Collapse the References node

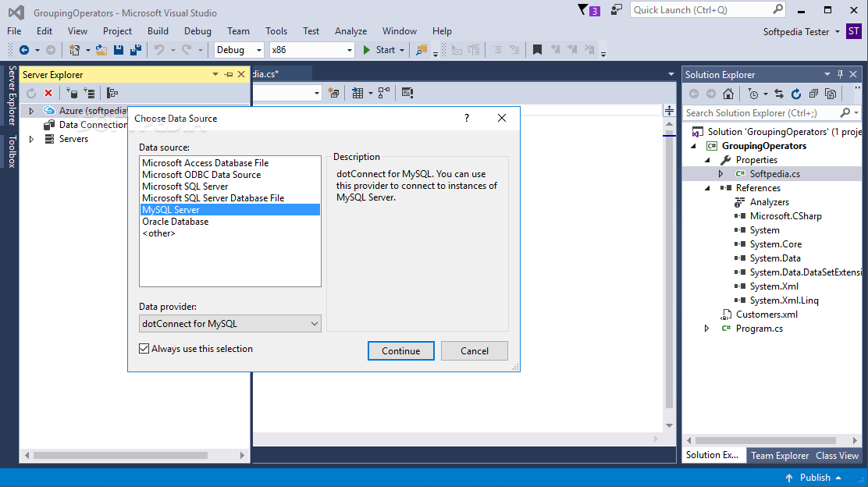[707, 188]
